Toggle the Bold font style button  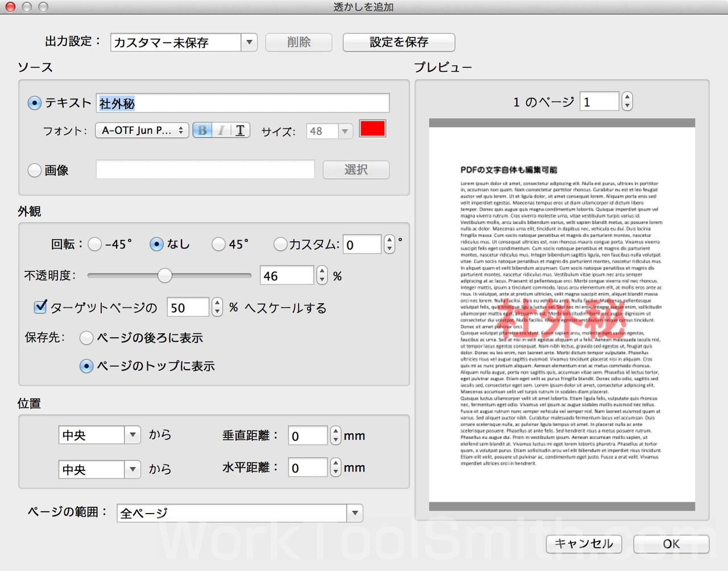pyautogui.click(x=202, y=130)
